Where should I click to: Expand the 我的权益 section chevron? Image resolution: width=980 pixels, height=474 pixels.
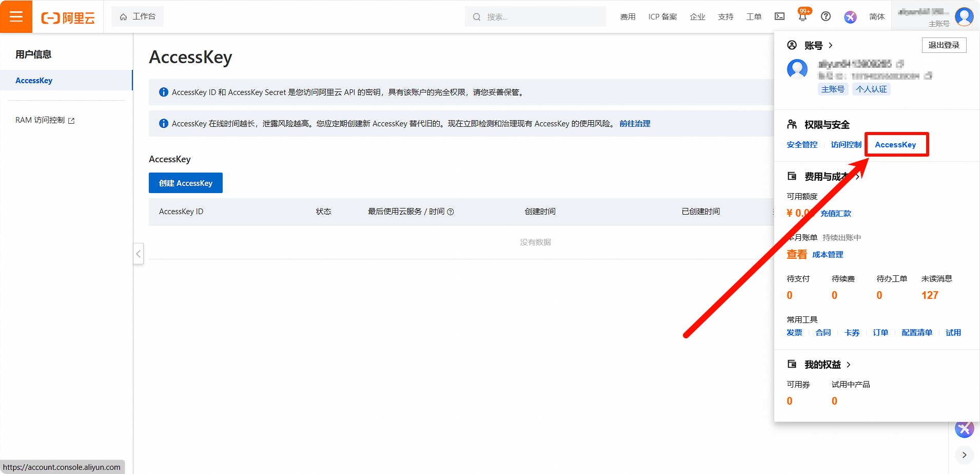coord(849,365)
